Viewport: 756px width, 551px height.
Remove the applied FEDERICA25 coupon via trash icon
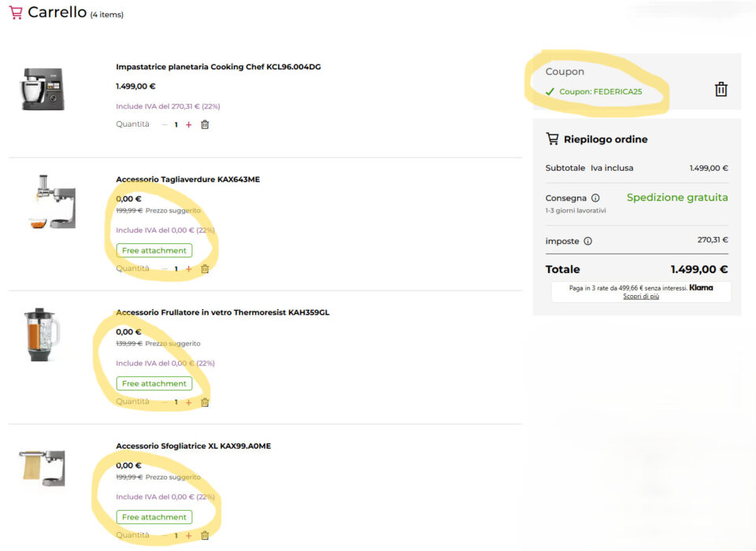721,89
